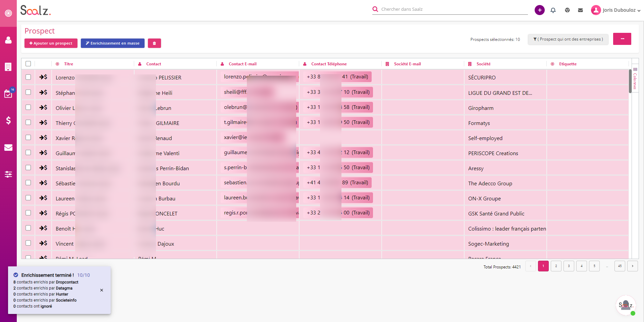Check the Xavier Renaud row checkbox
The width and height of the screenshot is (644, 322).
(x=28, y=137)
